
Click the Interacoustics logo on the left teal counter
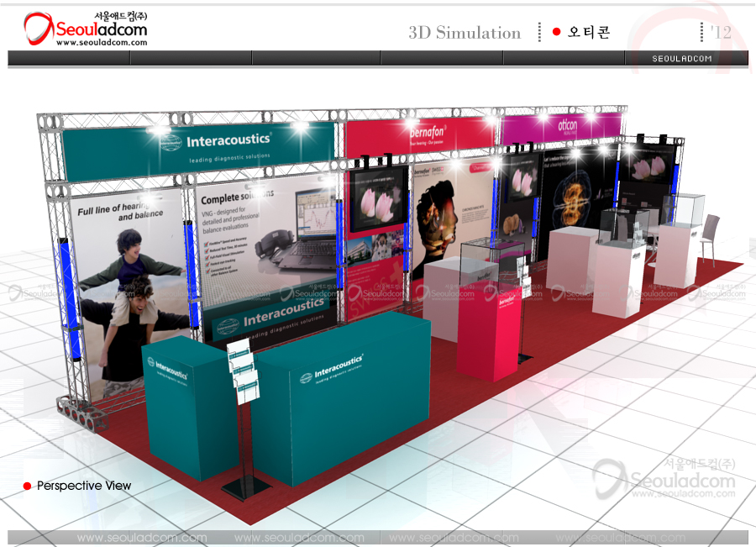point(168,369)
